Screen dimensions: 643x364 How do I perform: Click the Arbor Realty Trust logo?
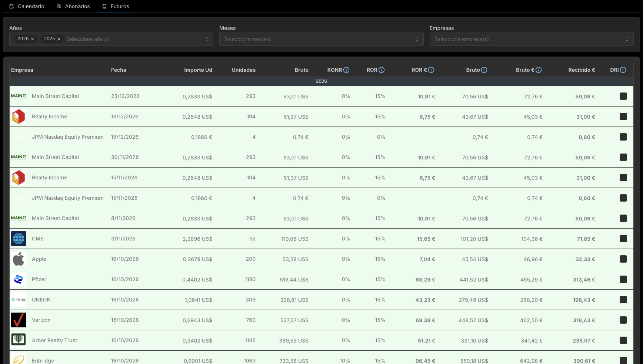pos(19,340)
